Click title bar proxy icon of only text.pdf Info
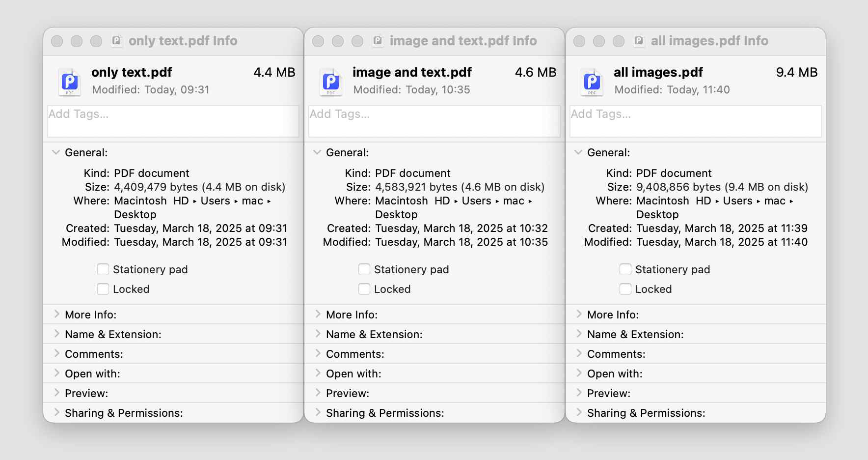868x460 pixels. coord(116,41)
